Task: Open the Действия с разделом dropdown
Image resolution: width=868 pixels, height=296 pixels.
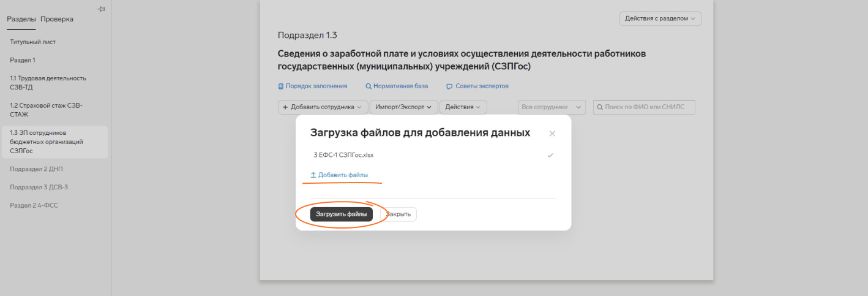Action: pos(660,19)
